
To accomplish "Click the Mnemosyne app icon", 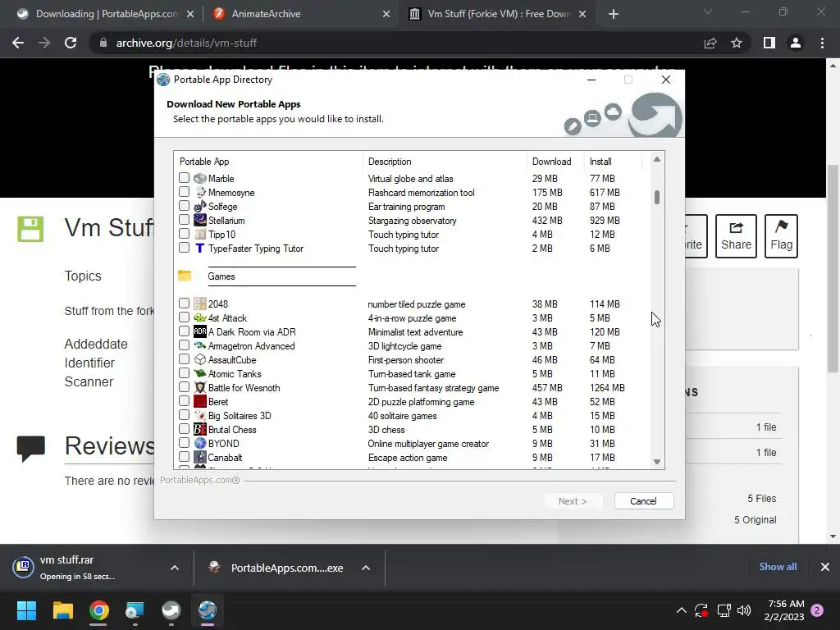I will [200, 192].
